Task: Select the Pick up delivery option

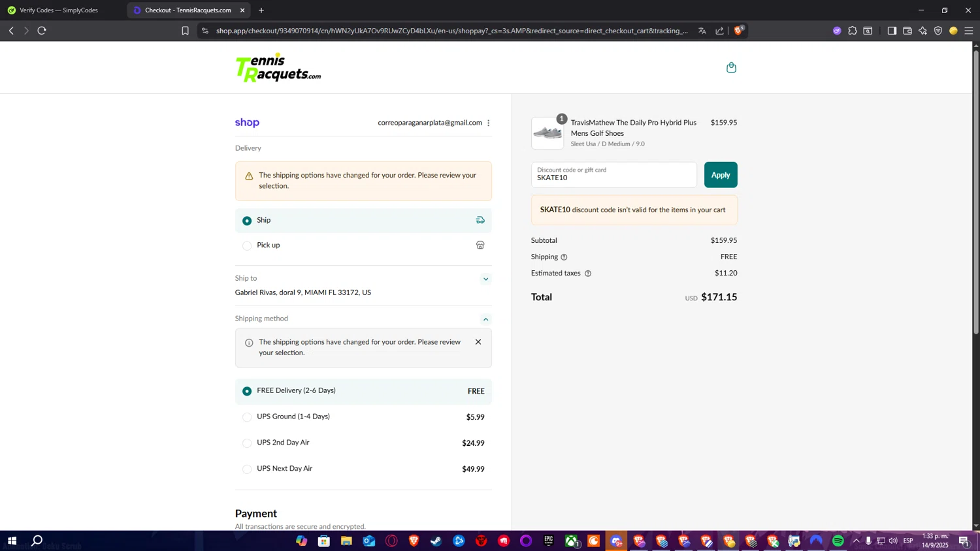Action: (x=363, y=245)
